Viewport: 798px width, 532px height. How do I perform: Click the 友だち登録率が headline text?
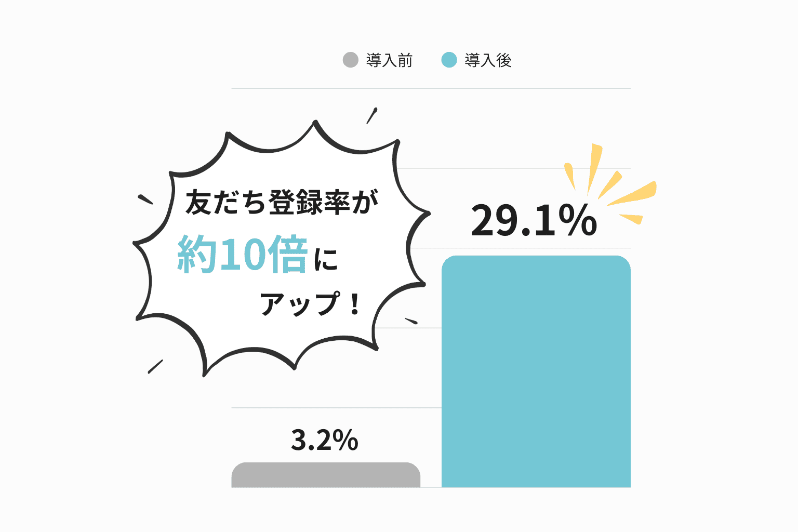click(x=282, y=202)
